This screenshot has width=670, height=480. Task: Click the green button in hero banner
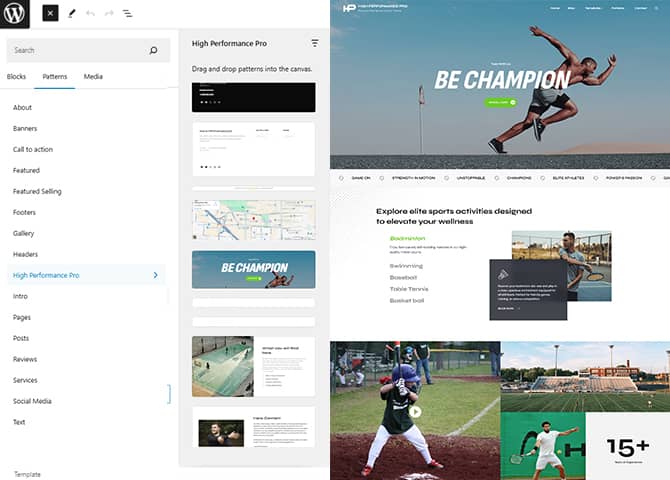tap(500, 102)
